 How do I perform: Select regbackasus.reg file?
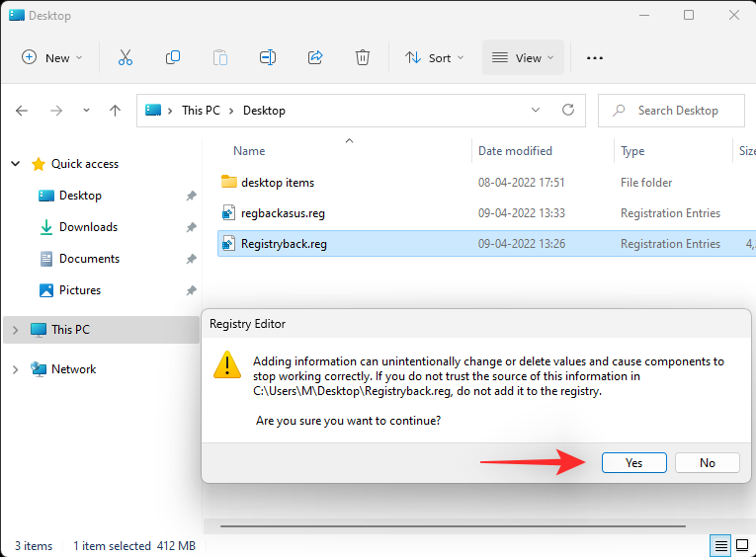[283, 213]
